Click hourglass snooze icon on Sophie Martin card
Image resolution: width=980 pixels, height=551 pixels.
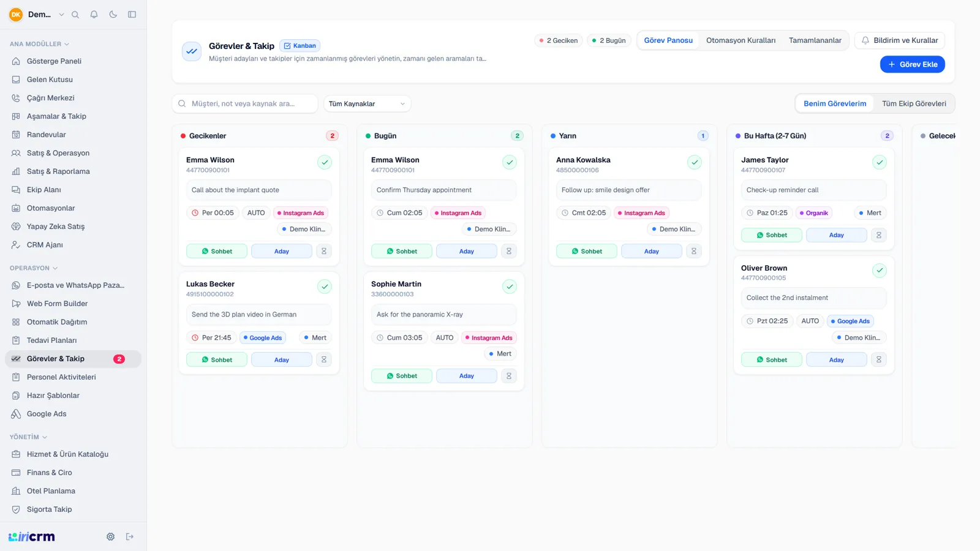[x=509, y=376]
